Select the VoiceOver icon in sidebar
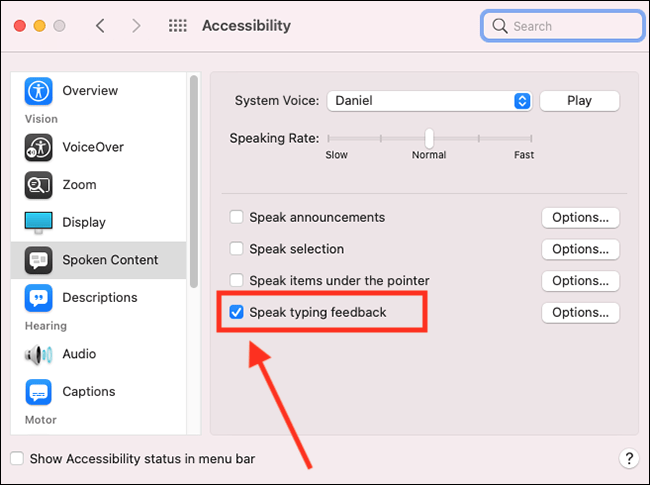The width and height of the screenshot is (650, 485). [38, 147]
